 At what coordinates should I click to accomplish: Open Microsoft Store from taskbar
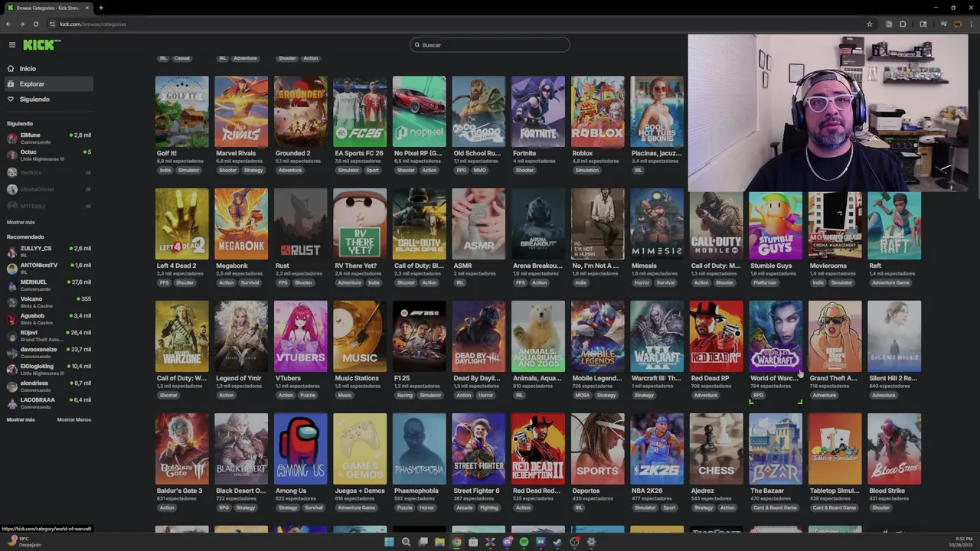[473, 542]
